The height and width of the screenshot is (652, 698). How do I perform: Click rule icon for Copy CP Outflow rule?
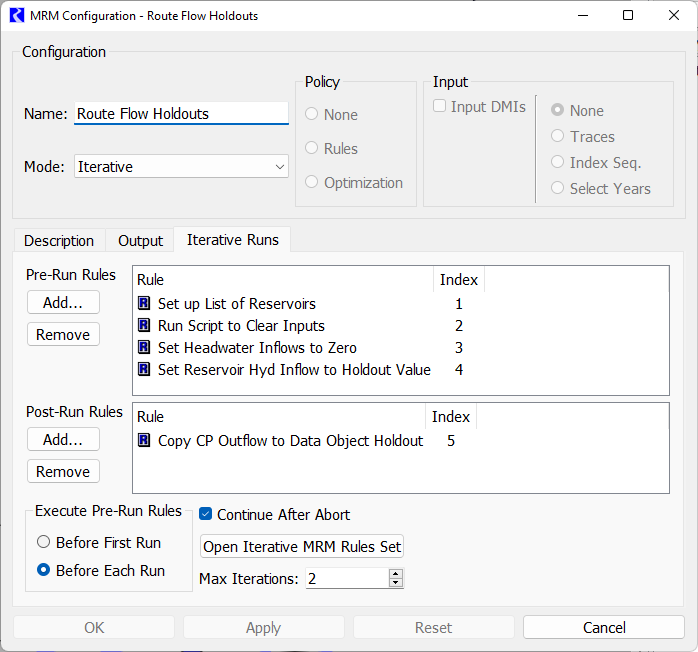tap(144, 441)
